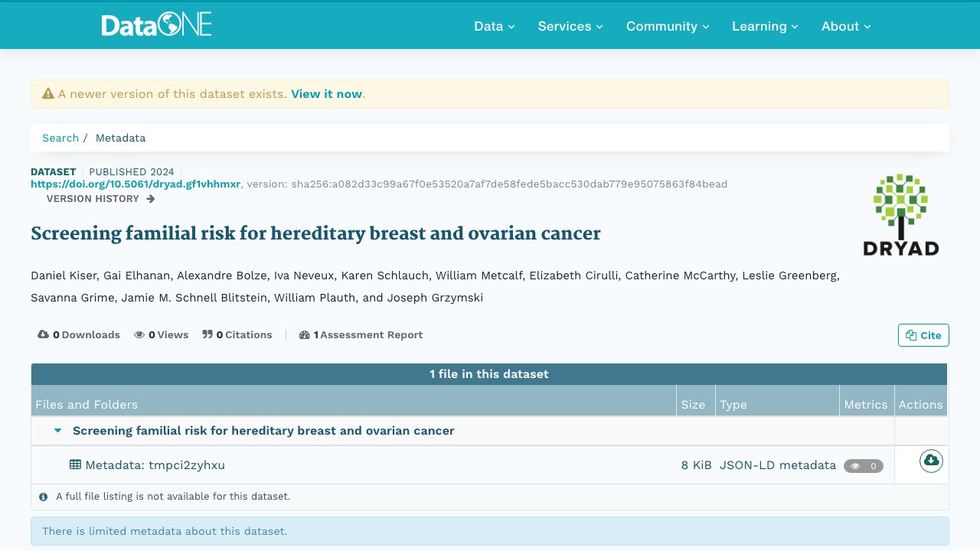The height and width of the screenshot is (551, 980).
Task: Click the Cite button
Action: tap(923, 335)
